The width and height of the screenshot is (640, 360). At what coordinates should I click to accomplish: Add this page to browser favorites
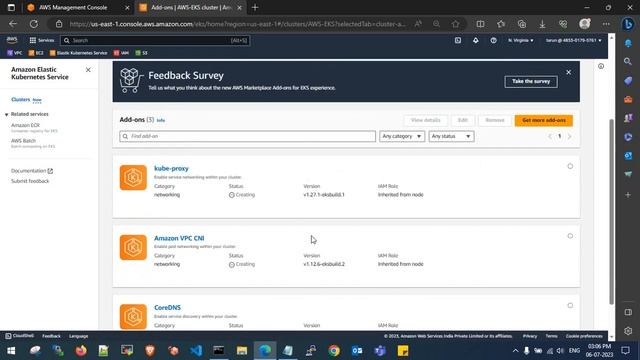pos(456,24)
